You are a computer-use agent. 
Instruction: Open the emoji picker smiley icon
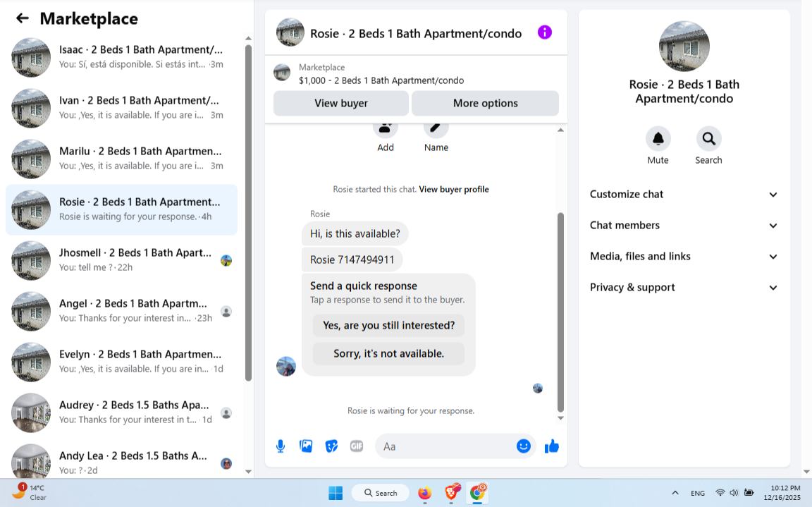(x=524, y=446)
